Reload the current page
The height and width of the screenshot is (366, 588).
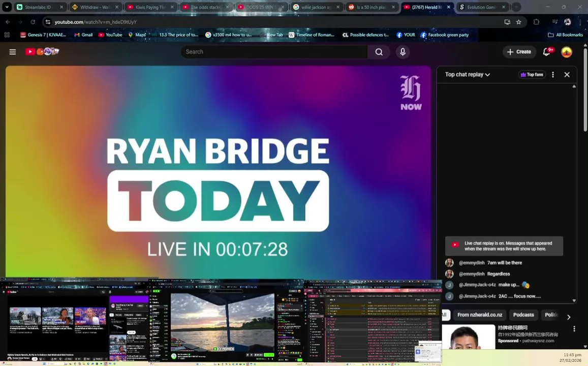click(x=33, y=22)
